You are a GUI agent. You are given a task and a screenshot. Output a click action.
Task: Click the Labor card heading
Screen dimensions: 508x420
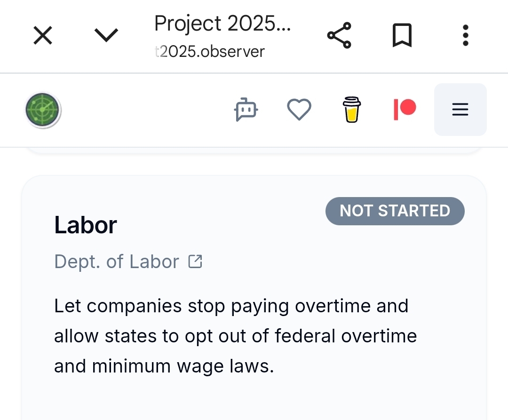click(x=86, y=225)
